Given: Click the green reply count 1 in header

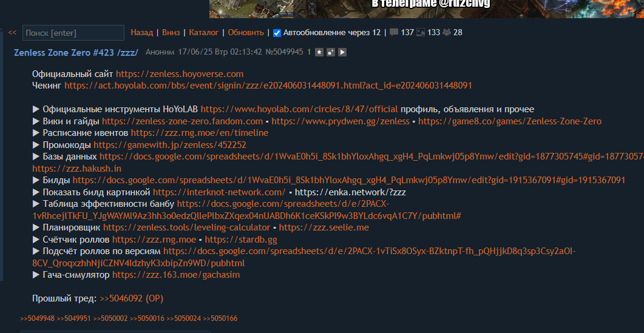Looking at the screenshot, I should click(x=309, y=52).
